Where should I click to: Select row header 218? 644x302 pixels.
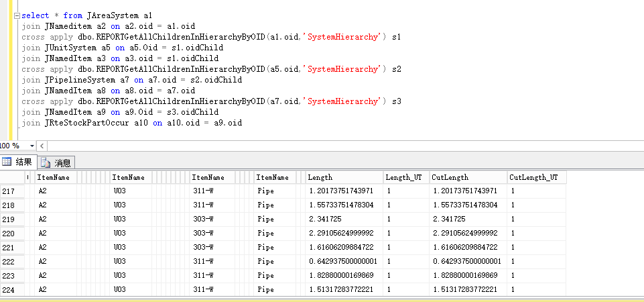[12, 205]
